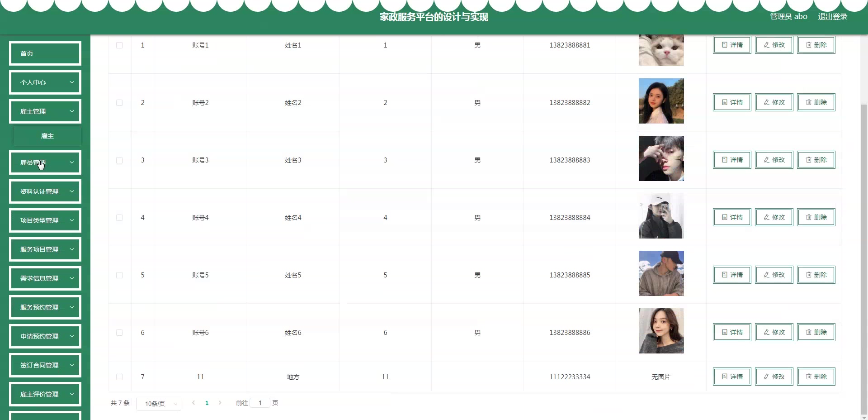Modify the 账号2 entry
The image size is (868, 420).
click(x=774, y=102)
